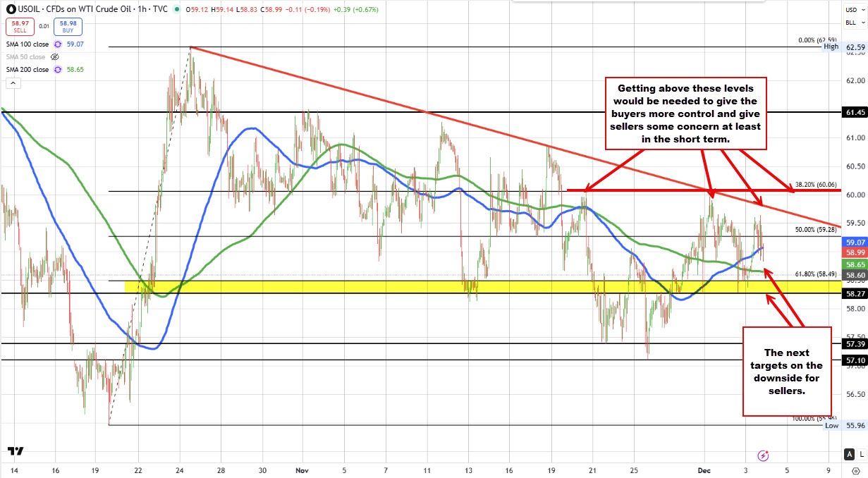
Task: Click the loading icon next to SMA 200 close
Action: [57, 69]
